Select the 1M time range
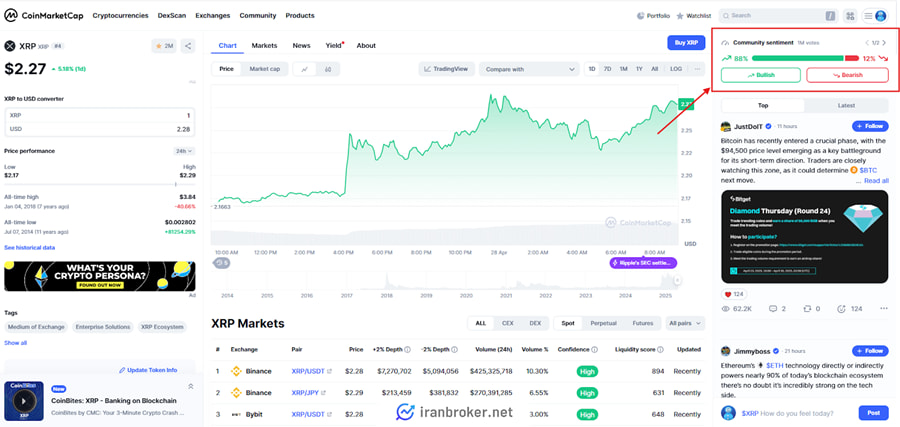This screenshot has width=900, height=427. point(623,69)
